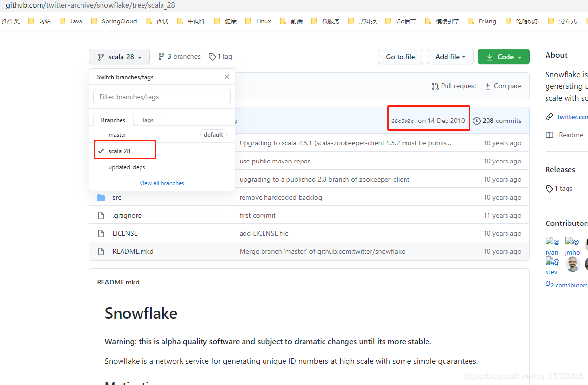The width and height of the screenshot is (588, 385).
Task: Open 'Merge branch master' commit message
Action: coord(322,251)
